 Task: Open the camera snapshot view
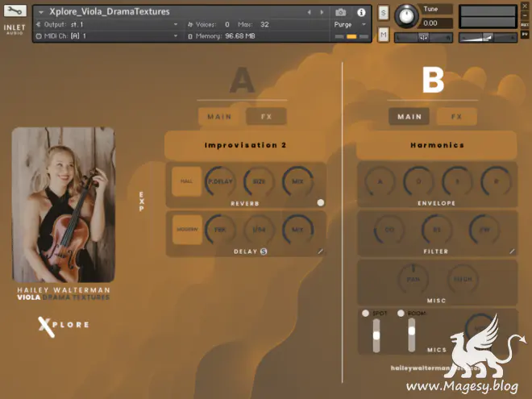[340, 13]
